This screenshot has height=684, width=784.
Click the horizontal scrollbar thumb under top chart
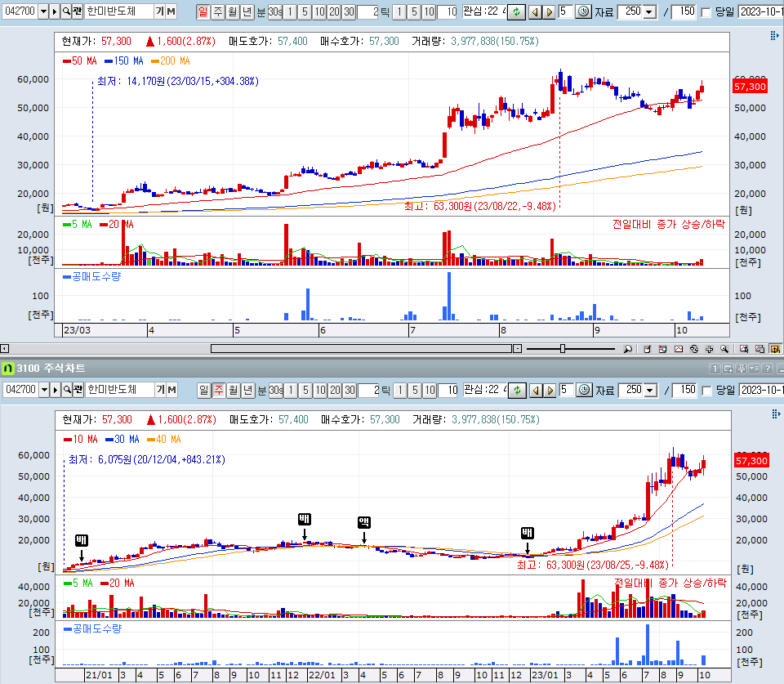click(x=361, y=349)
